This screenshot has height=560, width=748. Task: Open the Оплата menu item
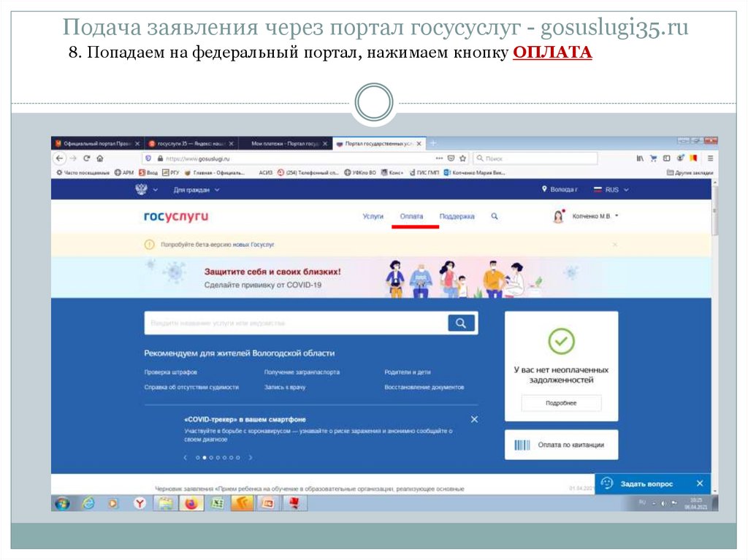[411, 216]
